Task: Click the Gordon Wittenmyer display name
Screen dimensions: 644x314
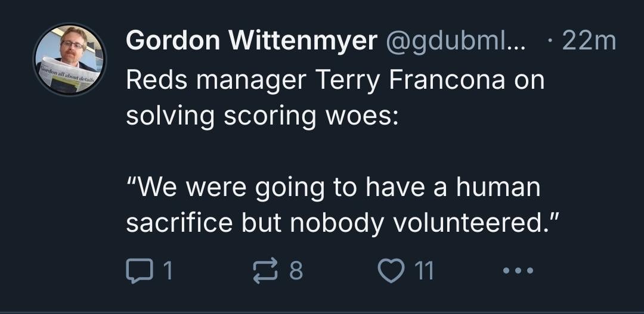Action: click(x=252, y=41)
